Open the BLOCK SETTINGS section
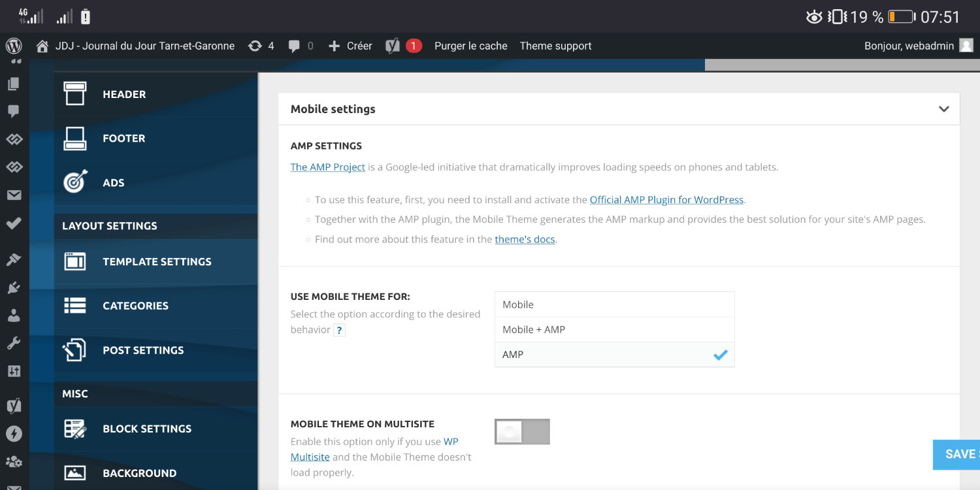Image resolution: width=980 pixels, height=490 pixels. pos(155,429)
